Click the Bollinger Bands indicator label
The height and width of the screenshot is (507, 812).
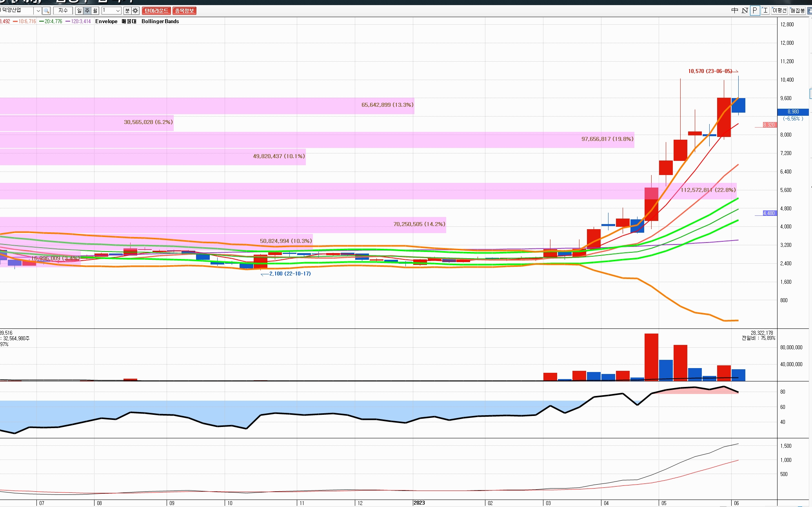click(160, 21)
